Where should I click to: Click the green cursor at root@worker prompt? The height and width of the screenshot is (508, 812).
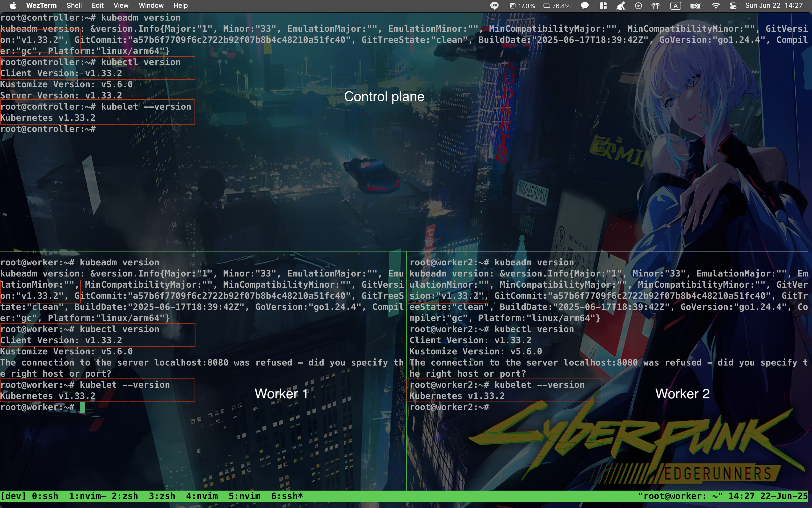point(83,407)
